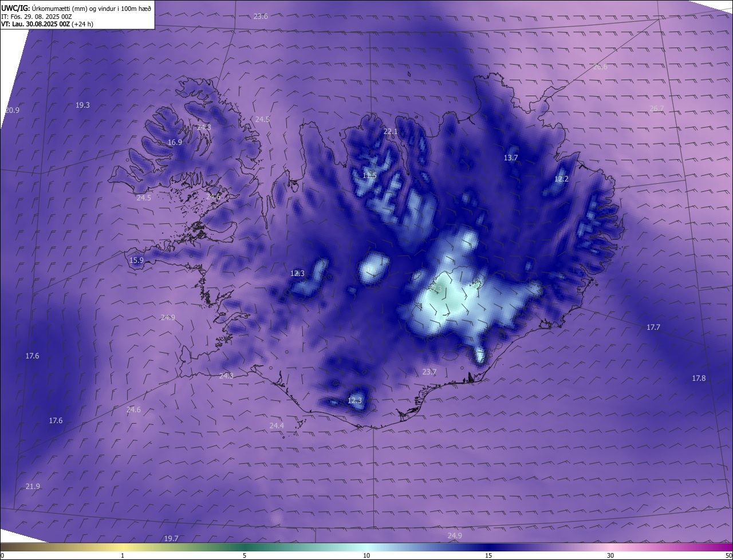The image size is (733, 560).
Task: Click the 17.8 value label
Action: [699, 378]
